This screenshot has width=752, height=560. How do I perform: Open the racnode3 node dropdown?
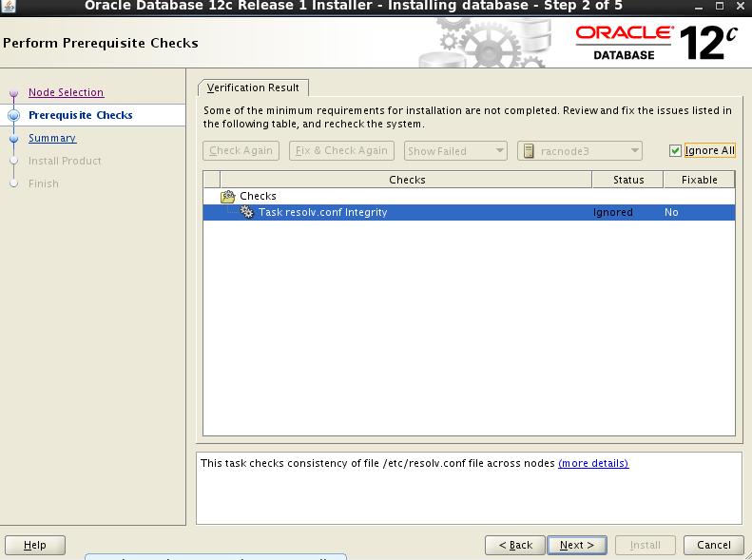click(x=580, y=151)
